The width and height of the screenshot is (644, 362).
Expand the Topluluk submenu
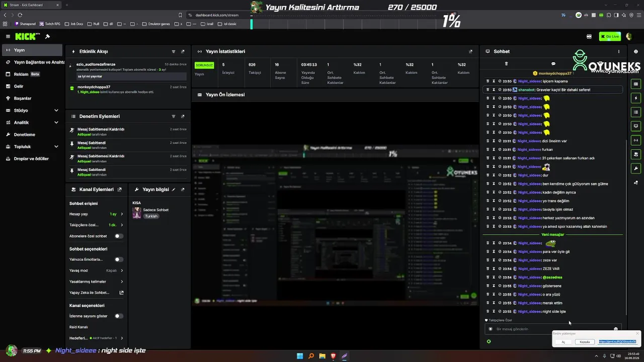(x=56, y=147)
